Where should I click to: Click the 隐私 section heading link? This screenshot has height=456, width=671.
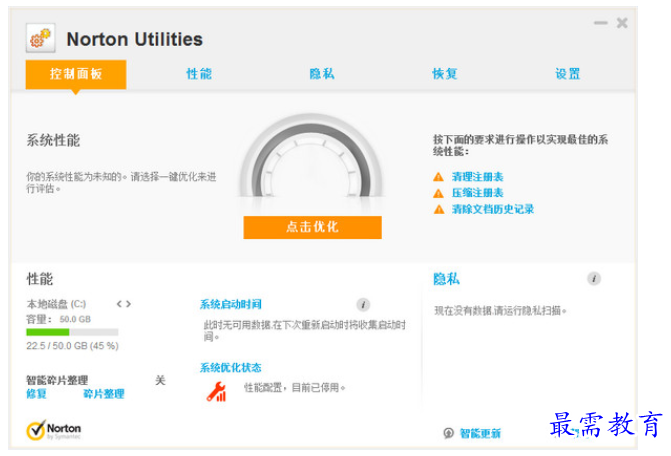point(446,279)
